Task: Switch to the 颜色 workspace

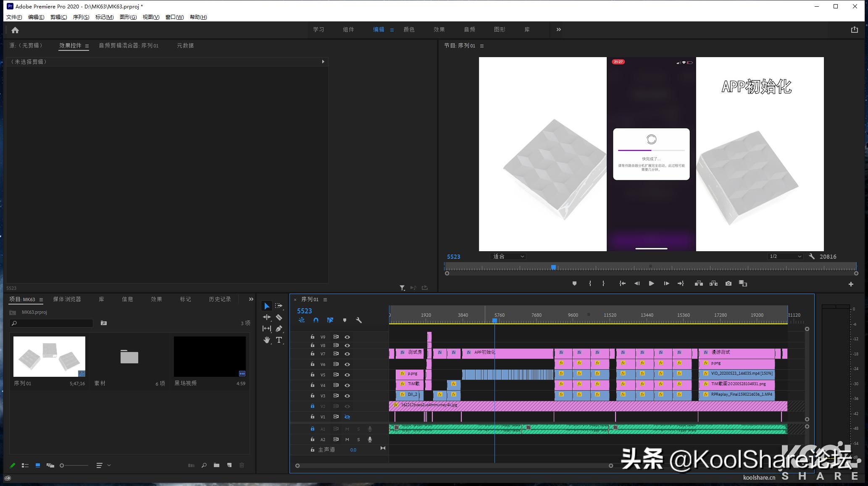Action: 409,29
